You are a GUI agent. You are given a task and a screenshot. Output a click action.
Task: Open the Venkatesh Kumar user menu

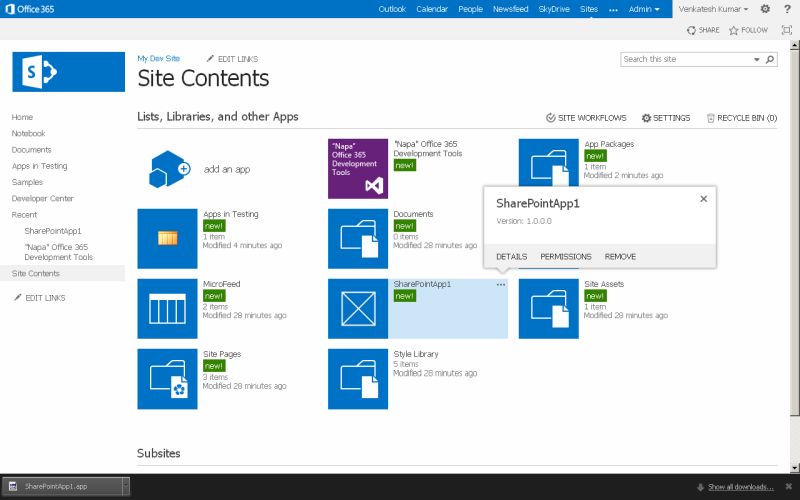[714, 9]
